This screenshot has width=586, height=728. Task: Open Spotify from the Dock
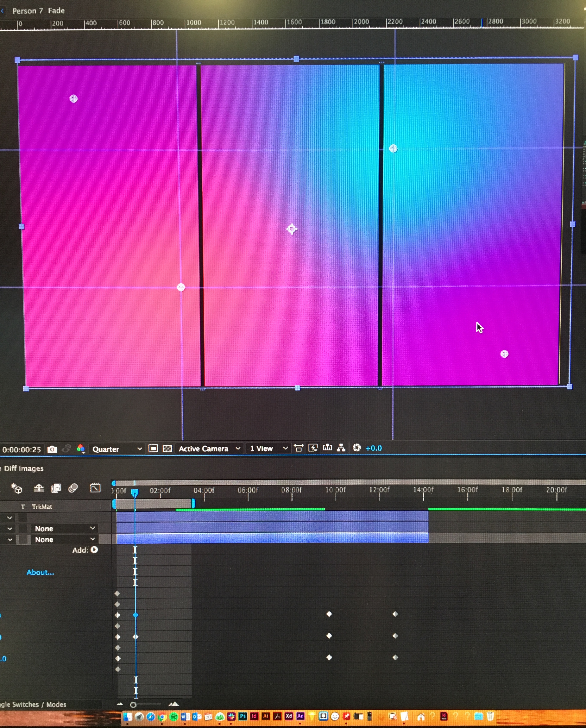click(174, 717)
